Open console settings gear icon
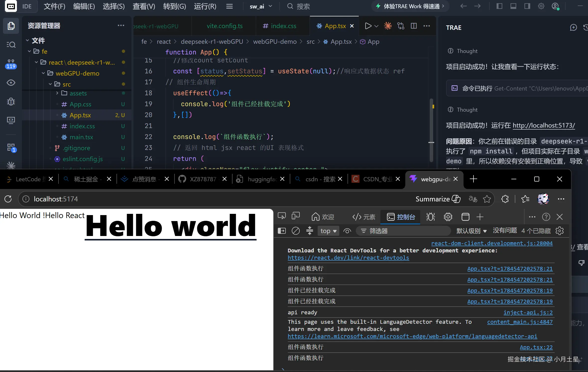588x372 pixels. [x=560, y=231]
